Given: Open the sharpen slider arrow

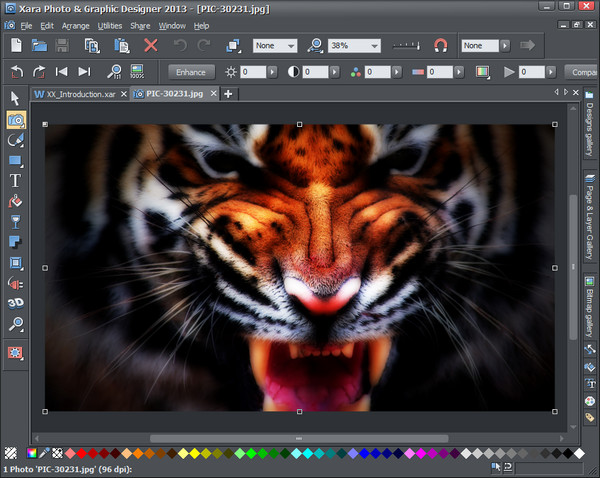Looking at the screenshot, I should [x=551, y=72].
